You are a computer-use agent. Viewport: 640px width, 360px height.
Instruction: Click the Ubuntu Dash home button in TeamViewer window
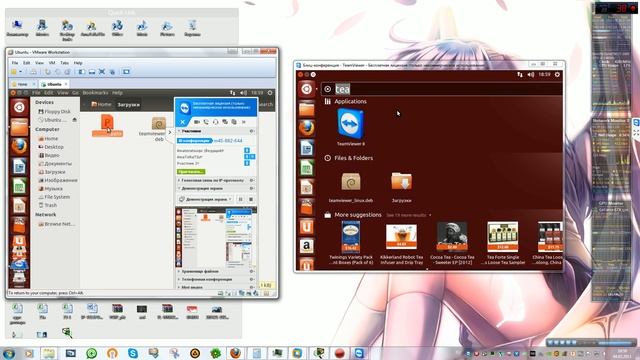pyautogui.click(x=307, y=89)
